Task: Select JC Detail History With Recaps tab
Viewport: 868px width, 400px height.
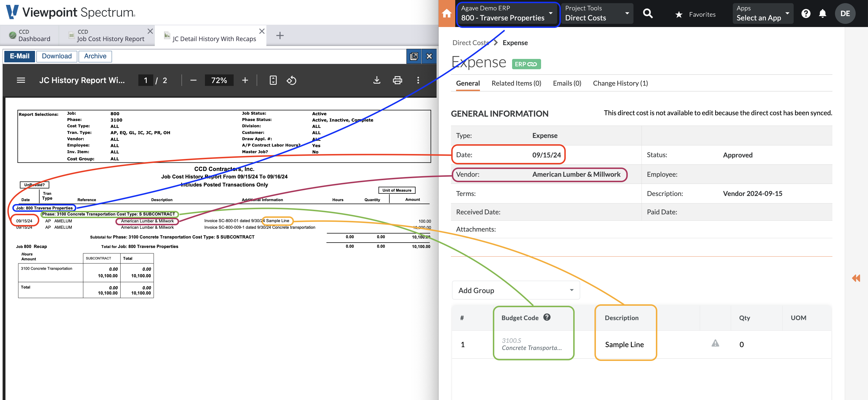Action: pos(211,35)
